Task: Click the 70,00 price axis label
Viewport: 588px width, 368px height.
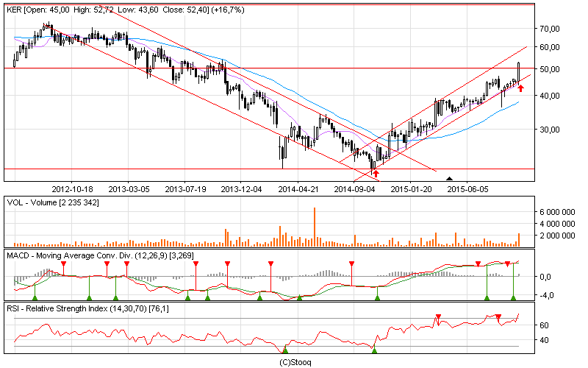Action: click(550, 29)
